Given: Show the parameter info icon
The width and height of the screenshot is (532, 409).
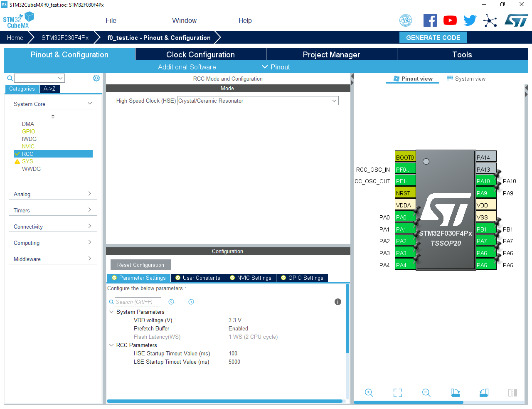Looking at the screenshot, I should click(x=338, y=302).
